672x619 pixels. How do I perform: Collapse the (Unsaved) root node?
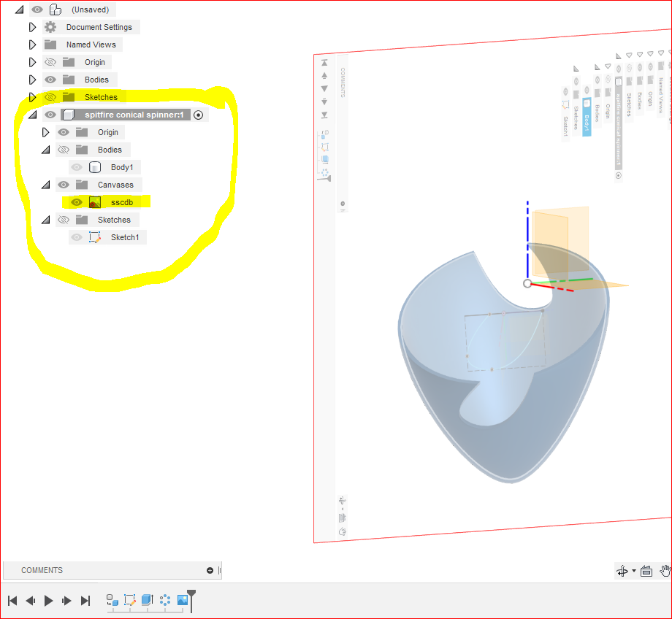[19, 9]
